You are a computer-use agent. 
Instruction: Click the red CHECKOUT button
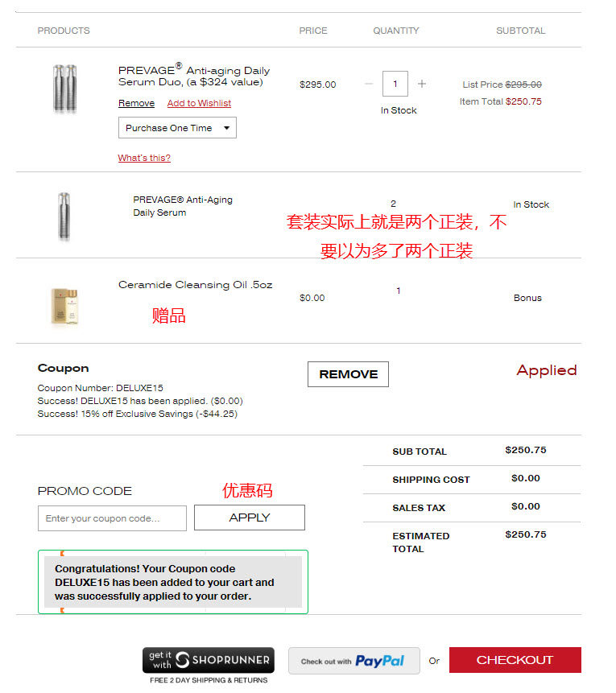click(515, 660)
